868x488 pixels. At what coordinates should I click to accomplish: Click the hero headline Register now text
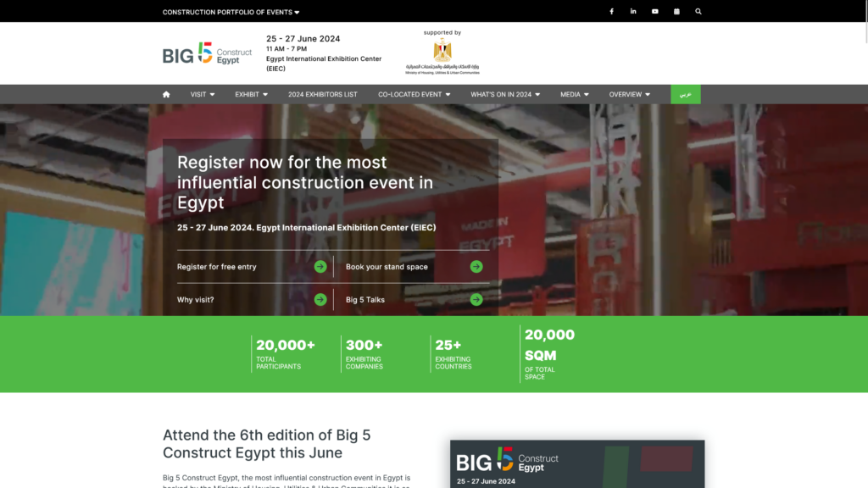pyautogui.click(x=305, y=182)
